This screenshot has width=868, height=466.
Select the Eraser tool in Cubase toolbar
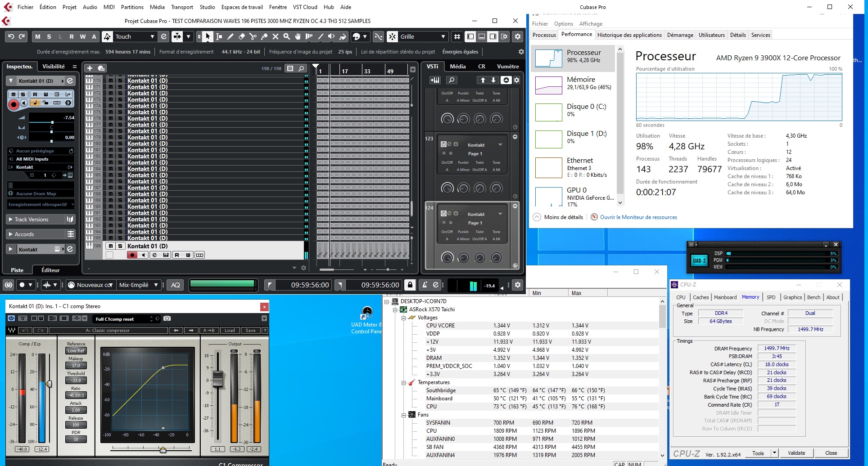241,36
